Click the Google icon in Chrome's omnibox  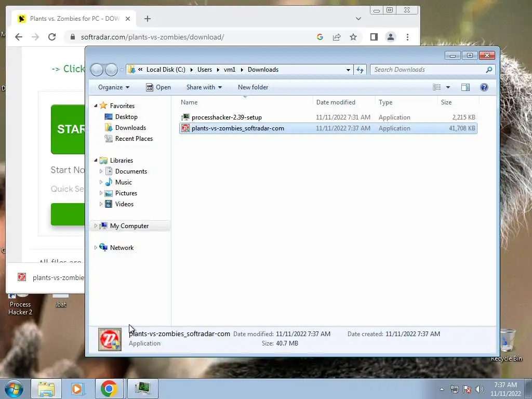(320, 37)
